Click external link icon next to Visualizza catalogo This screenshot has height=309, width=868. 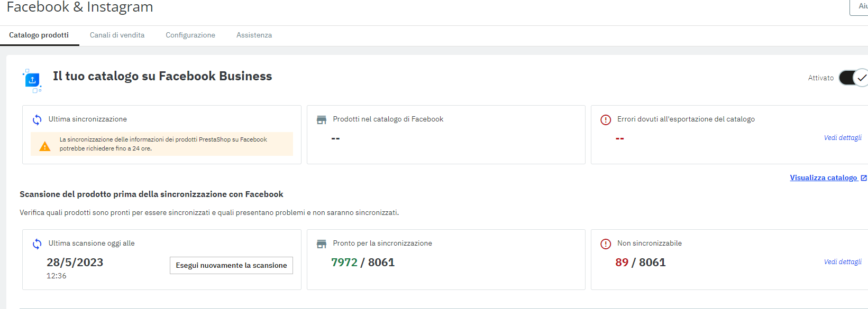864,178
